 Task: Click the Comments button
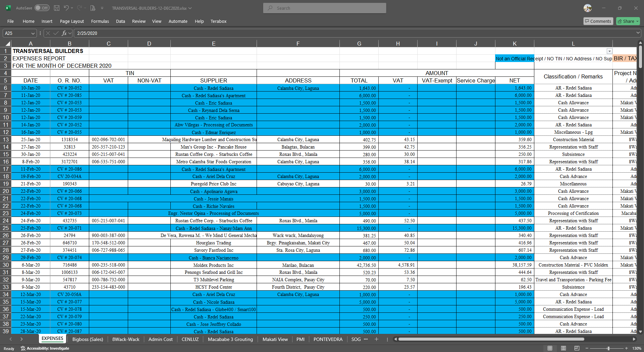[598, 21]
